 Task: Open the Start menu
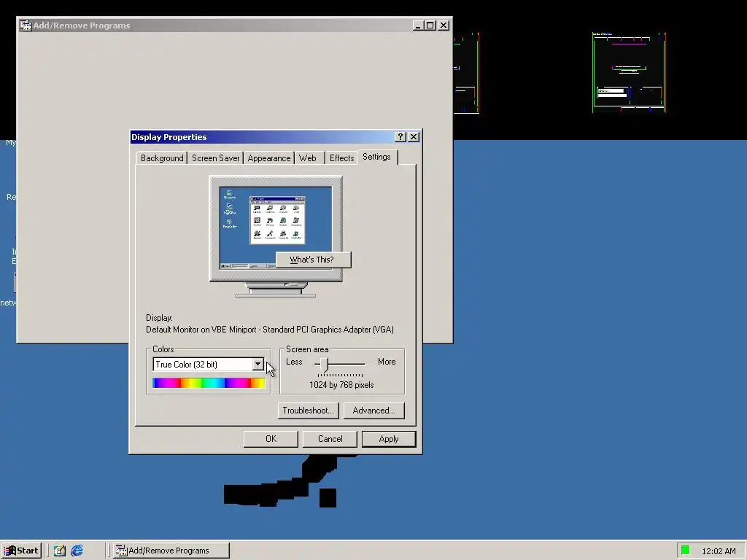tap(21, 551)
